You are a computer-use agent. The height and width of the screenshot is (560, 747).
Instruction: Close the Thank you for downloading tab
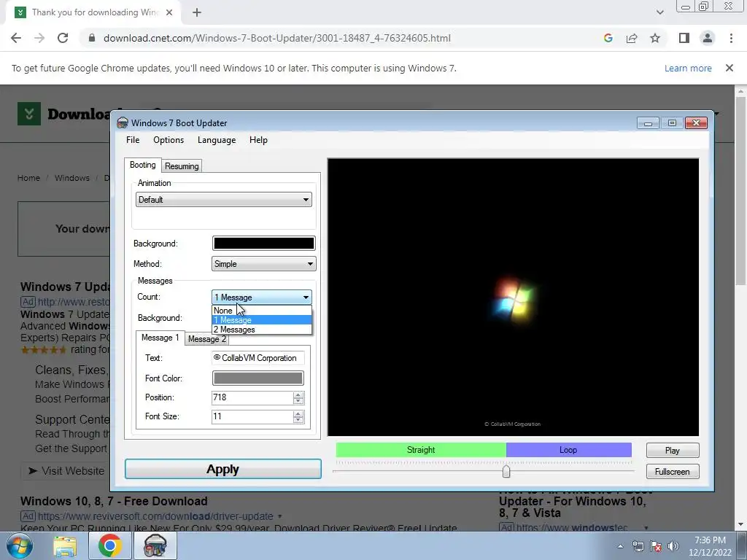(169, 12)
